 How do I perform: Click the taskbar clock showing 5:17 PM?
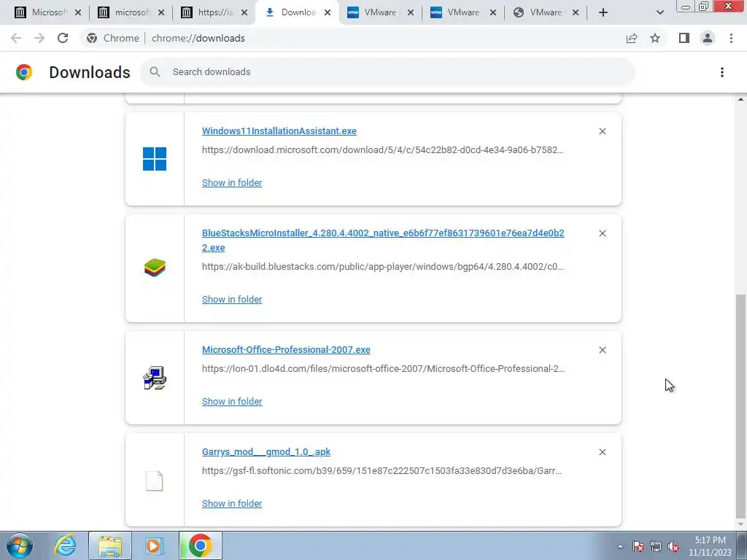[710, 546]
